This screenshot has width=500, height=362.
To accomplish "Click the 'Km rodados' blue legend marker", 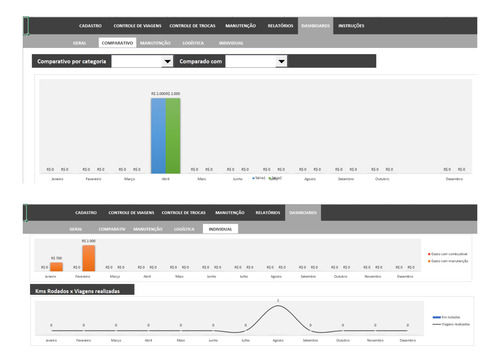I will 436,317.
